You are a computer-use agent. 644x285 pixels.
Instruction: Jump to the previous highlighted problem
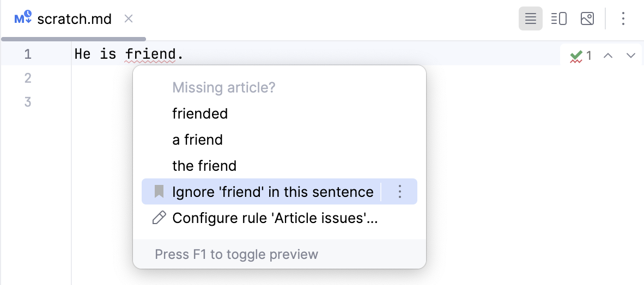pyautogui.click(x=609, y=55)
